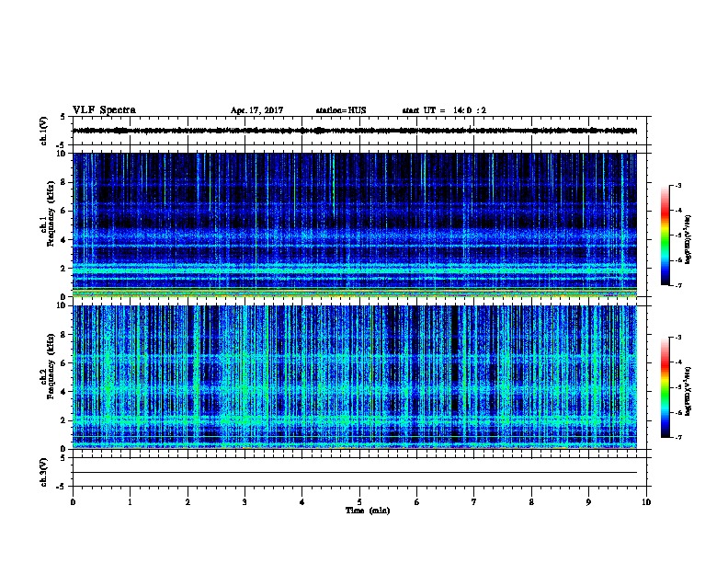The width and height of the screenshot is (728, 563).
Task: Click time-axis tick label "9"
Action: click(588, 502)
